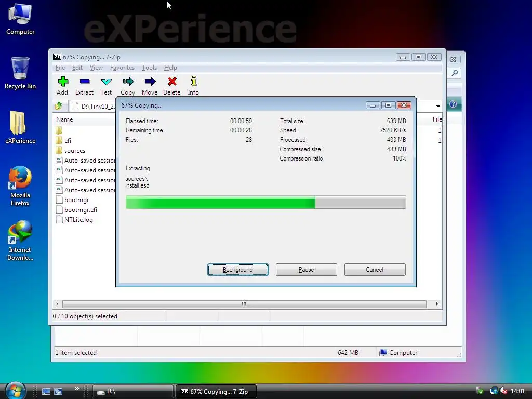Click the muted volume tray icon
This screenshot has height=399, width=532.
(x=503, y=391)
